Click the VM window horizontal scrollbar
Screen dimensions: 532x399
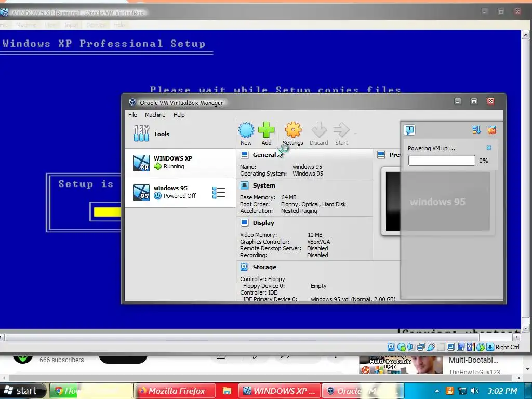[x=242, y=337]
